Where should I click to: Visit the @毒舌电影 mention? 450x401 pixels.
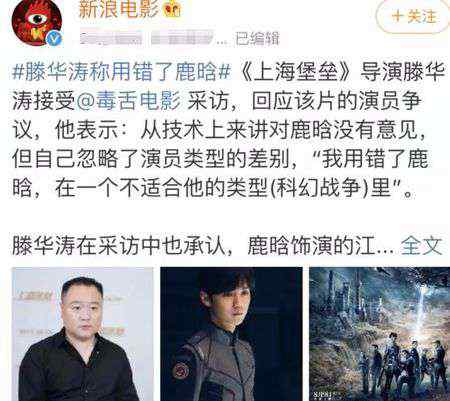[129, 101]
